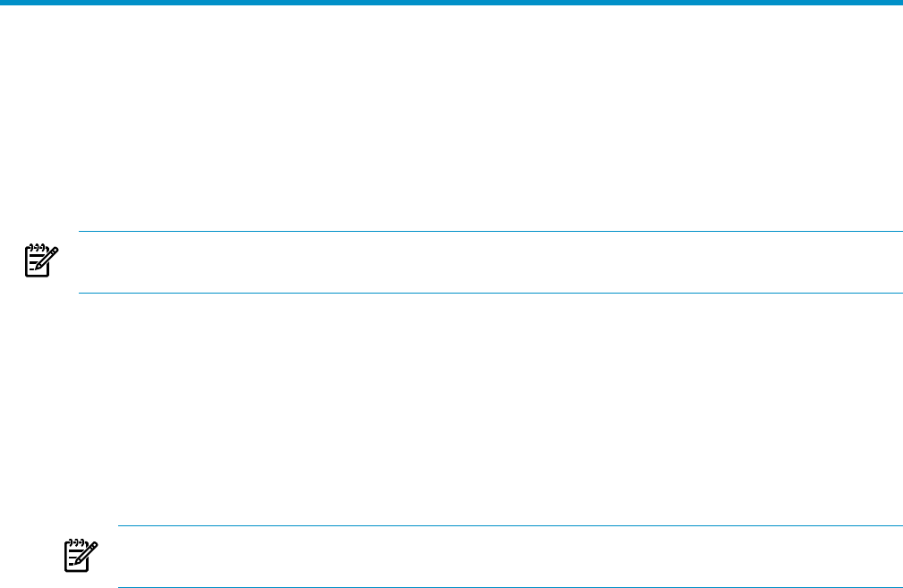903x588 pixels.
Task: Click inside the lower note's empty text area
Action: tap(510, 557)
